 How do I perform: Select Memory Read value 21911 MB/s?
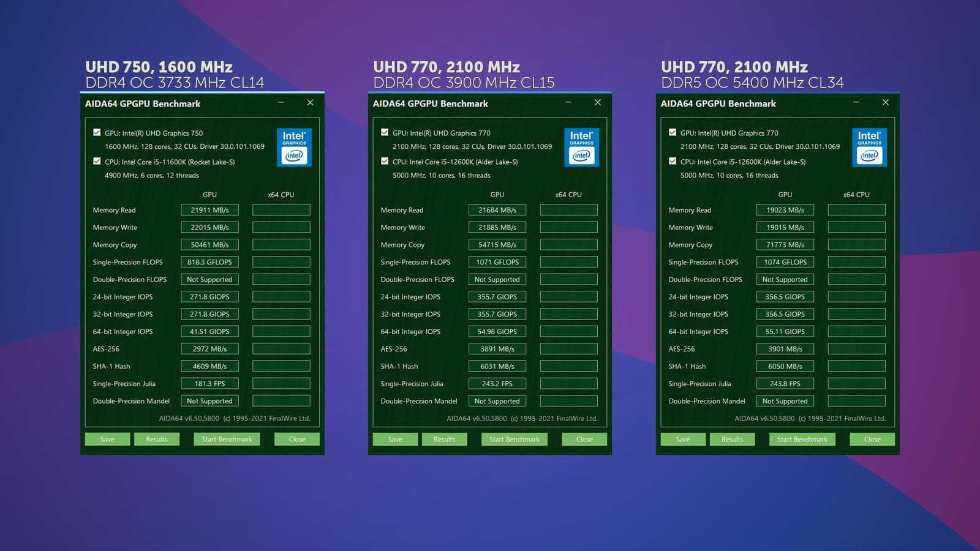coord(209,210)
